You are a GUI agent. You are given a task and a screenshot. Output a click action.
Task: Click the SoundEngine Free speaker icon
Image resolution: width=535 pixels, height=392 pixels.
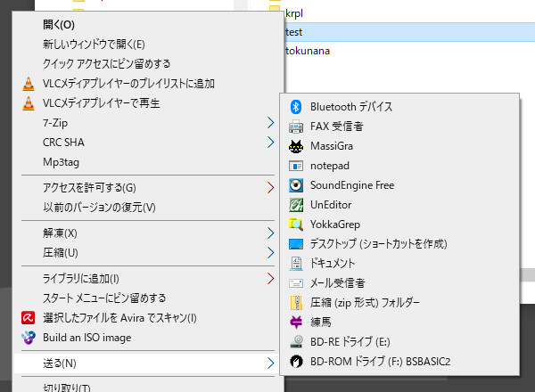[x=296, y=185]
